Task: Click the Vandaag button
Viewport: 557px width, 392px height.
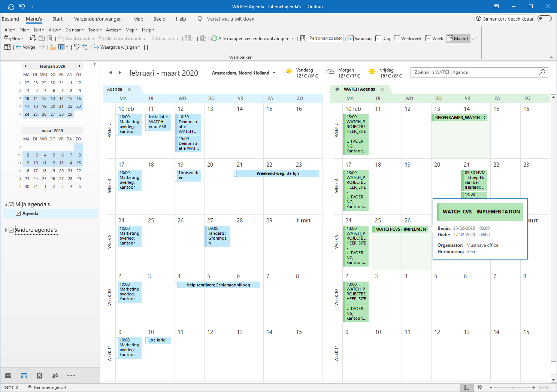Action: click(360, 38)
